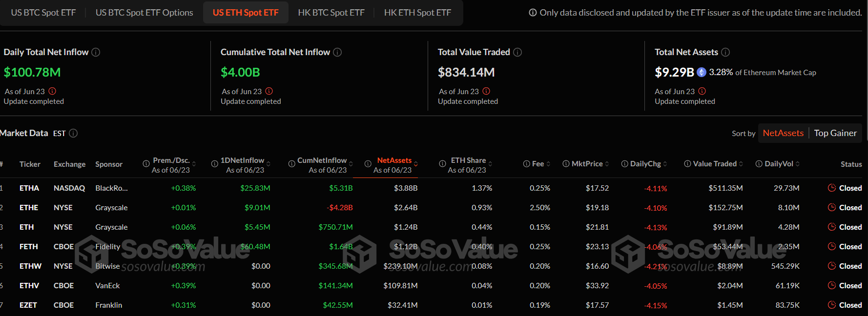Click info icon next to Market Data EST
868x316 pixels.
tap(73, 133)
